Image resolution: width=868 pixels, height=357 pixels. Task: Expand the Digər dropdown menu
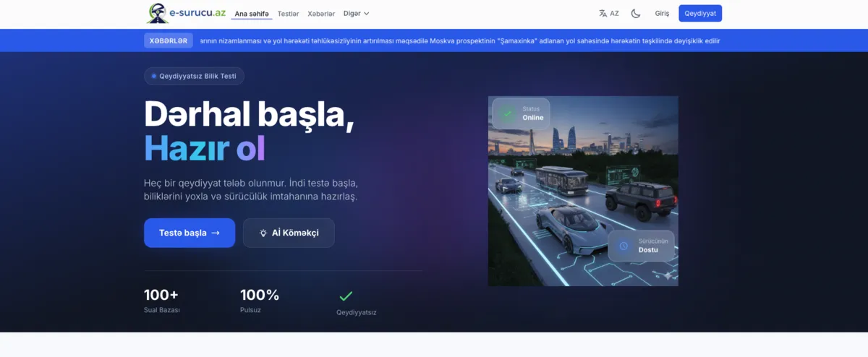[356, 13]
